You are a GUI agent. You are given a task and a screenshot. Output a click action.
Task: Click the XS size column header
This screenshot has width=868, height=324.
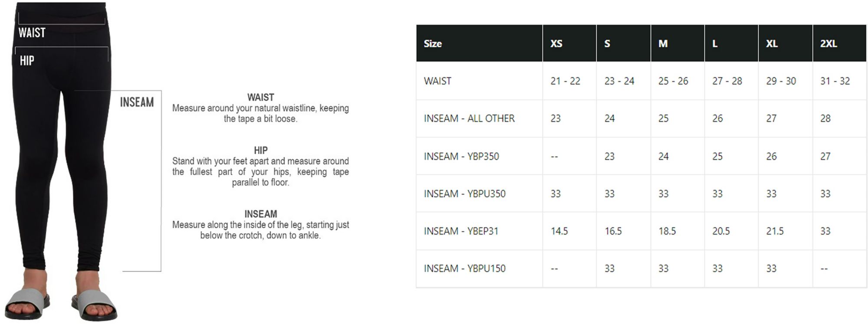556,44
